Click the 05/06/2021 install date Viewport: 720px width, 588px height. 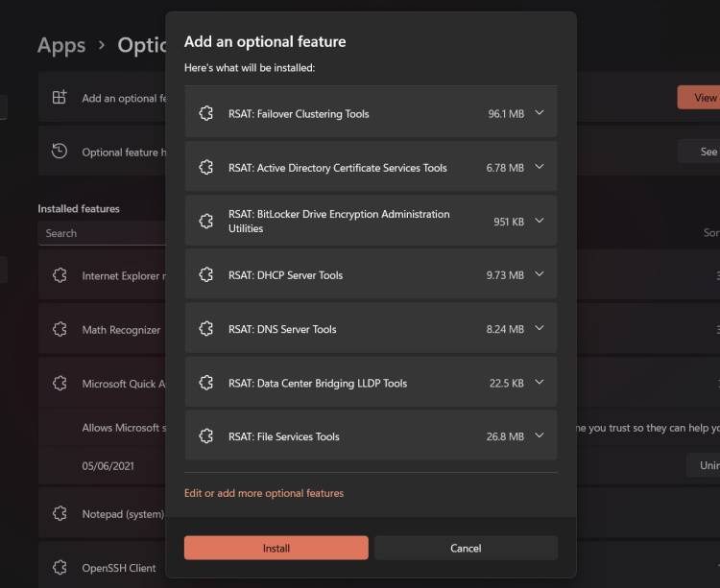tap(108, 466)
